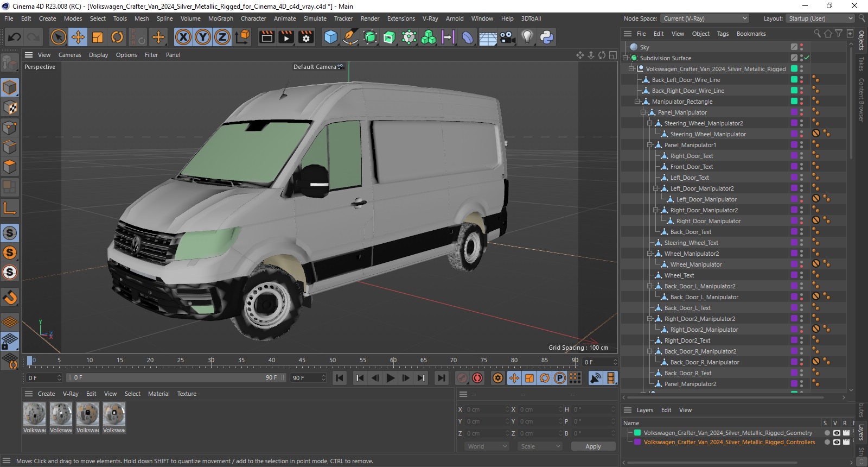Screen dimensions: 868x467
Task: Switch to Texture mode checkered cube
Action: [10, 108]
